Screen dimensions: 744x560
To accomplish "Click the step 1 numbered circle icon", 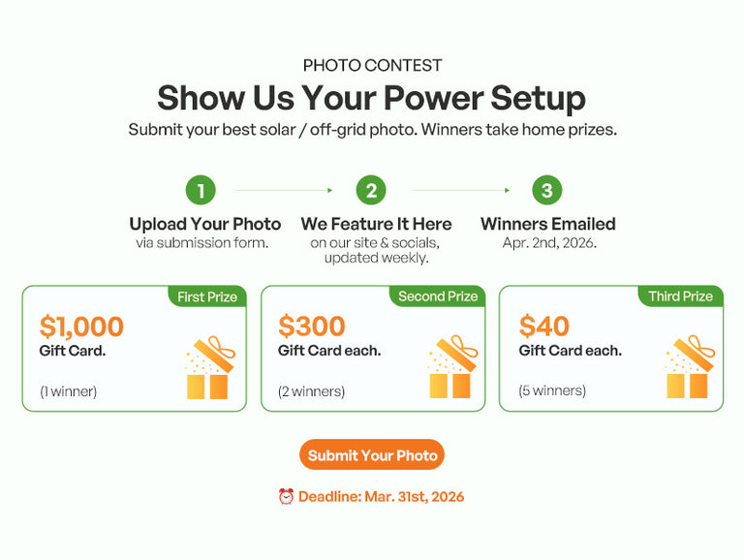I will pos(201,190).
